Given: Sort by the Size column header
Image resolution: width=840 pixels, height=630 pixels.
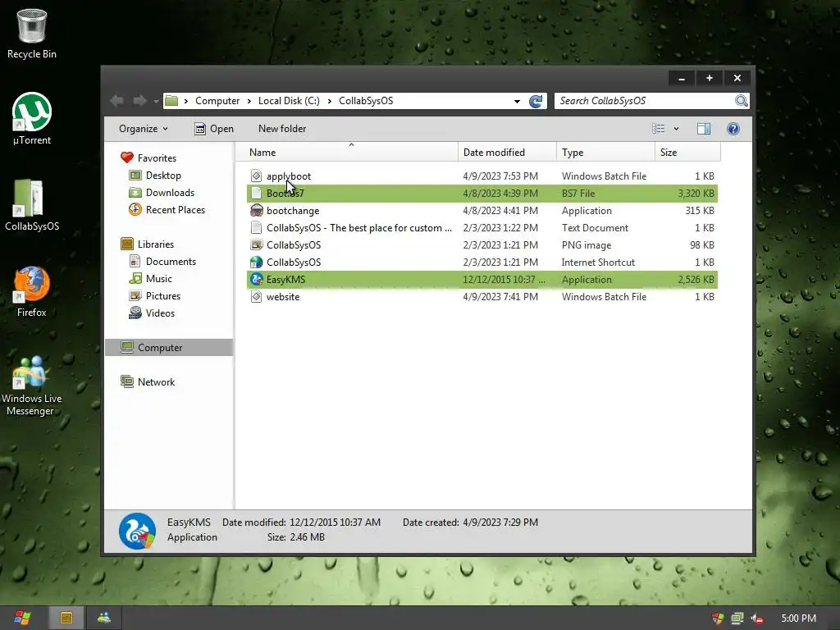Looking at the screenshot, I should [x=687, y=152].
